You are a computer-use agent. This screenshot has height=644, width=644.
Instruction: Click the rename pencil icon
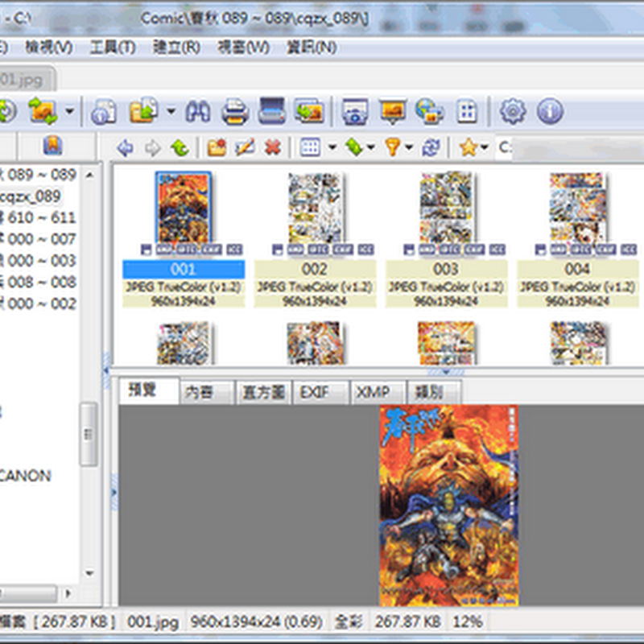[x=246, y=147]
